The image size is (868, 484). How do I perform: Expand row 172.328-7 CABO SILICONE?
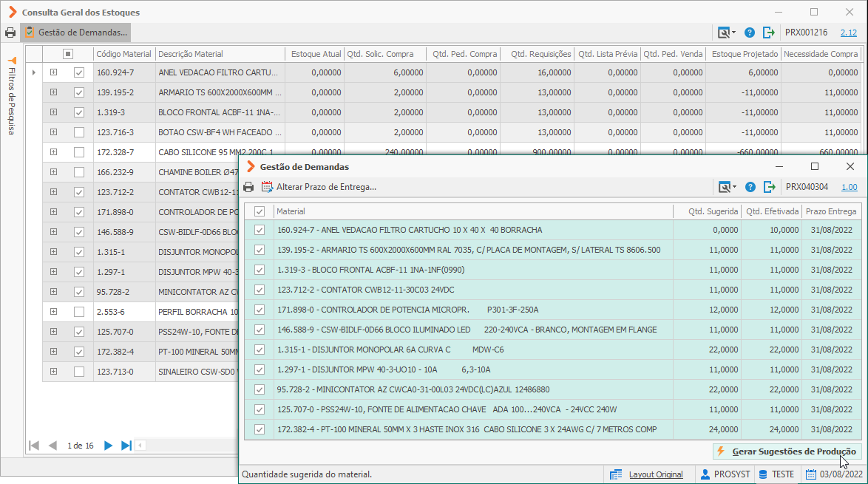click(x=54, y=151)
